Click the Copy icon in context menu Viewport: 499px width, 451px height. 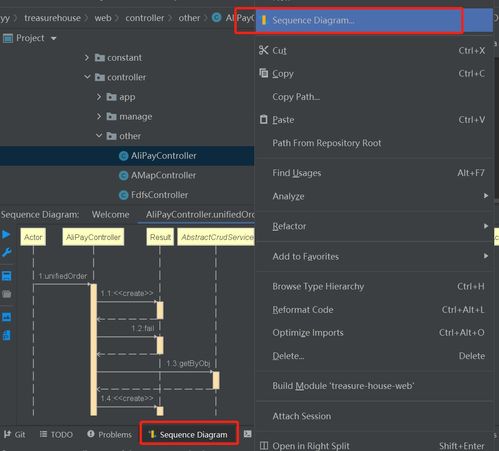pos(264,73)
